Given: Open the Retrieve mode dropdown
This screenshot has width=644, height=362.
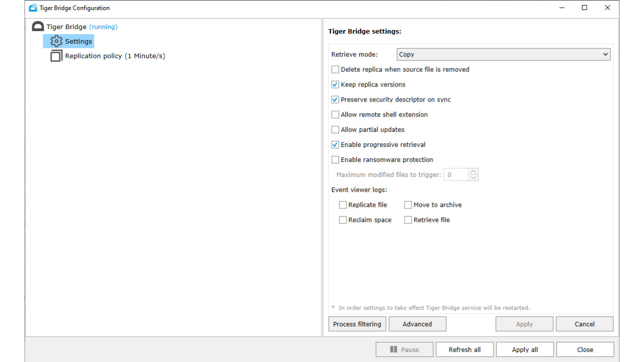Looking at the screenshot, I should (504, 54).
